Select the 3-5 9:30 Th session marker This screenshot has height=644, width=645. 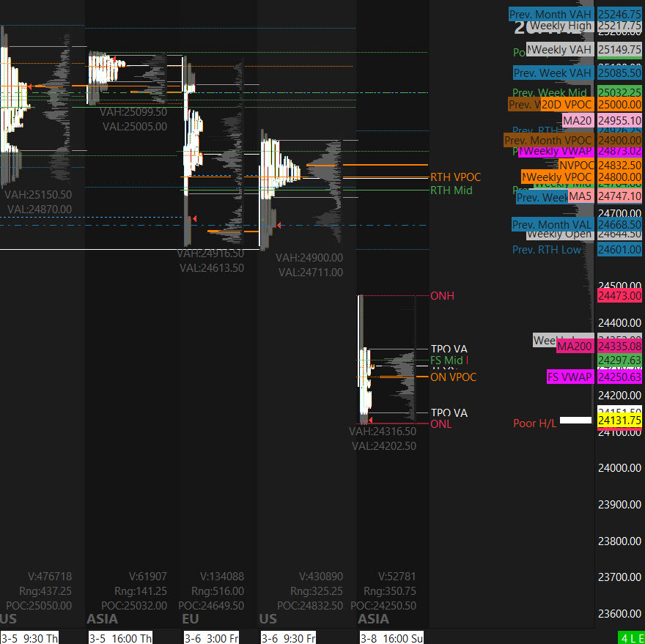pyautogui.click(x=30, y=638)
